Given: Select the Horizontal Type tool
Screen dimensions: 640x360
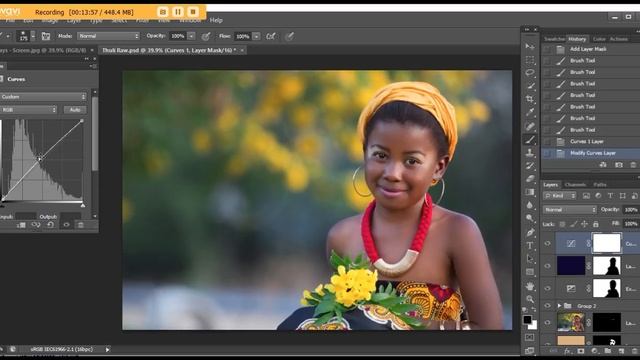Looking at the screenshot, I should (530, 245).
